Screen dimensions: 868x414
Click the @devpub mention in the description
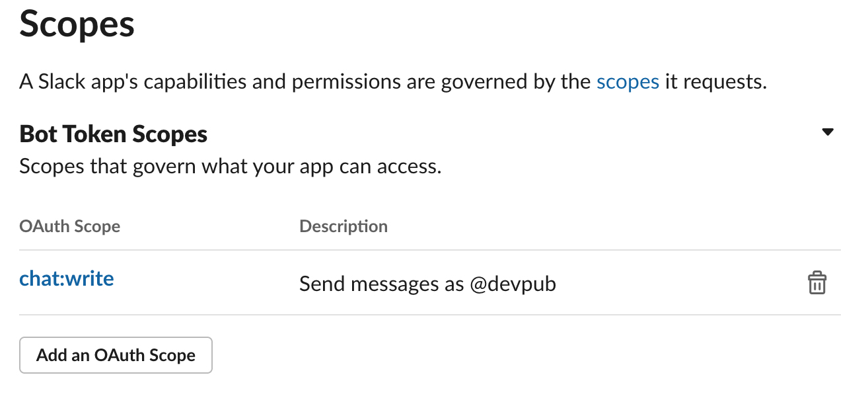[x=513, y=284]
